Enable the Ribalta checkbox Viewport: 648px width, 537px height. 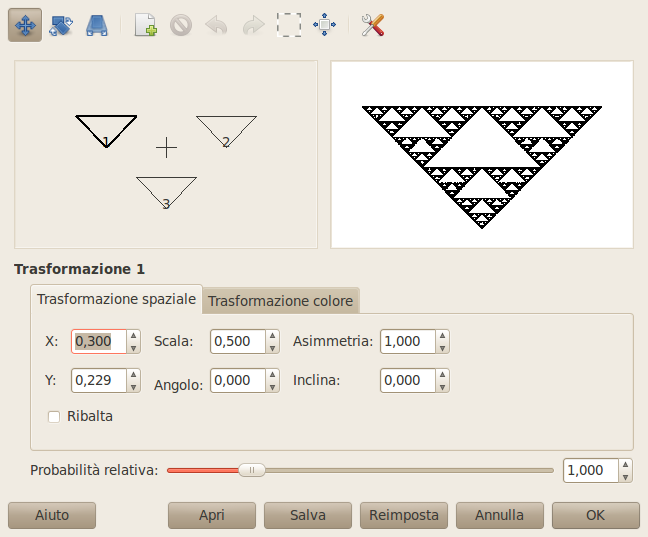[55, 416]
